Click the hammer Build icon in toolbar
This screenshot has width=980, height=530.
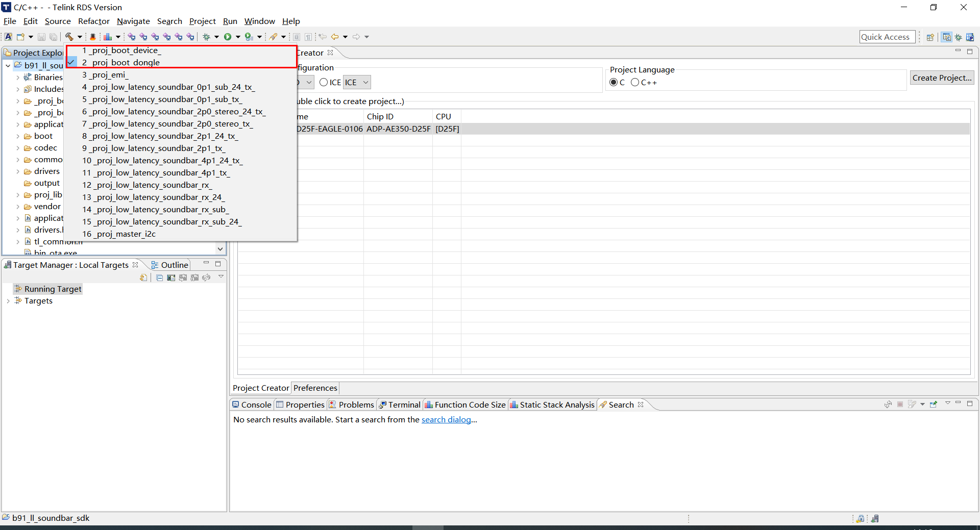69,37
